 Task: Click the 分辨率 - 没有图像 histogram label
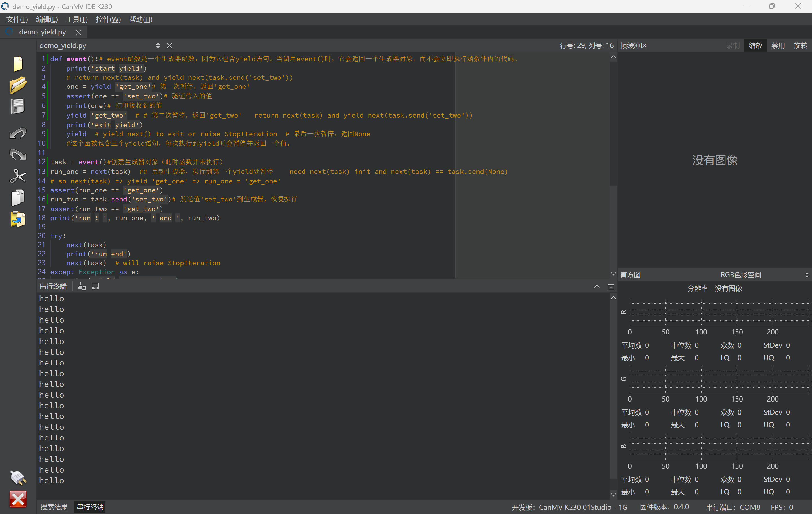pyautogui.click(x=714, y=289)
